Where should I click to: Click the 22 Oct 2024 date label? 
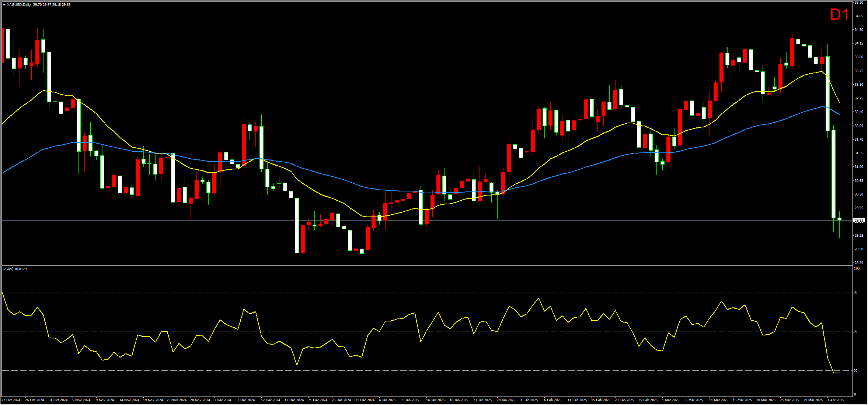(11, 400)
